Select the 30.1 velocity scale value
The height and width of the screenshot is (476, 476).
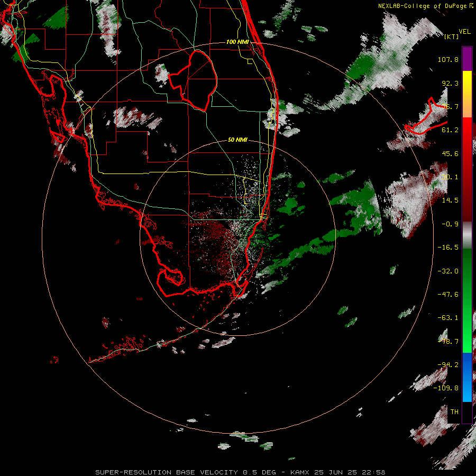(x=450, y=177)
